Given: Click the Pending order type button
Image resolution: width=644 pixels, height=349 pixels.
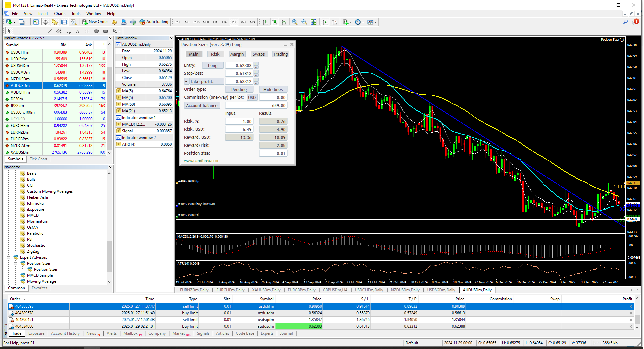Looking at the screenshot, I should coord(239,89).
